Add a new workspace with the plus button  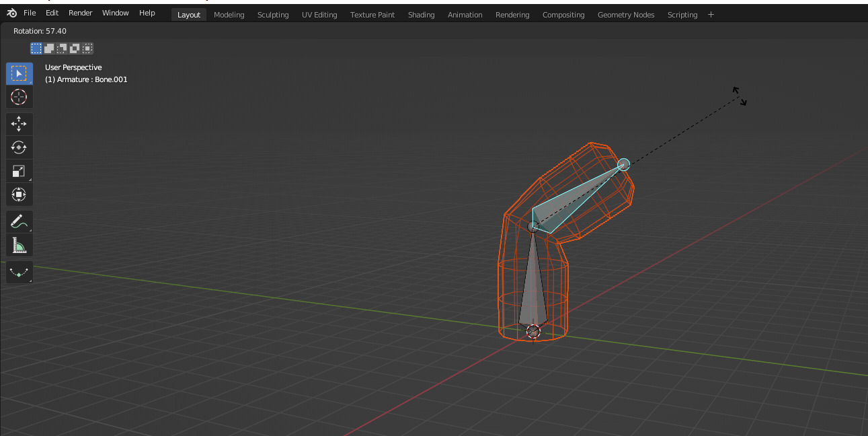pos(711,14)
